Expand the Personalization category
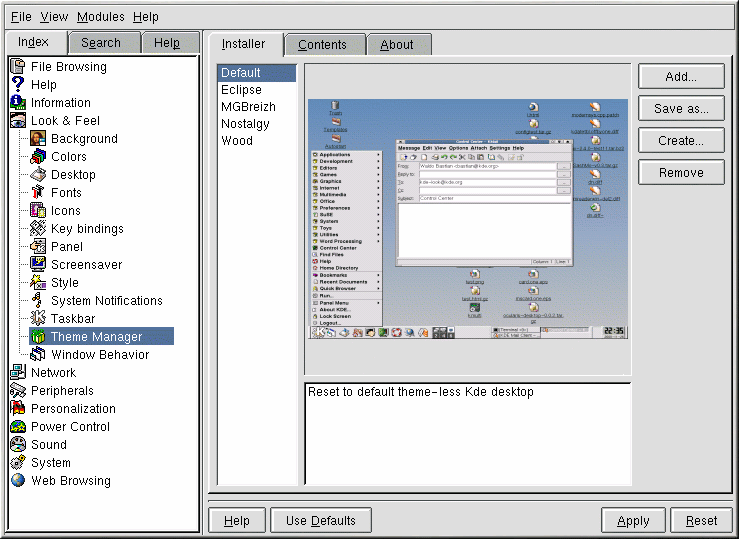 17,409
